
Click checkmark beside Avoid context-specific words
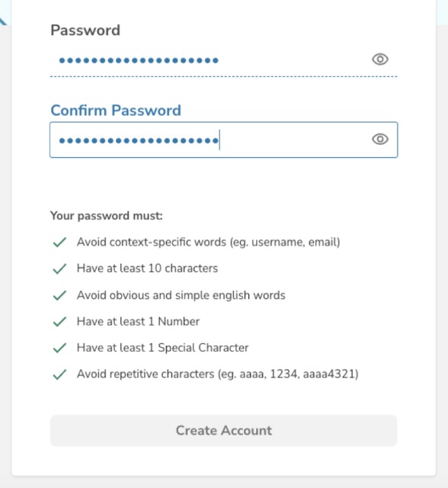[x=59, y=242]
